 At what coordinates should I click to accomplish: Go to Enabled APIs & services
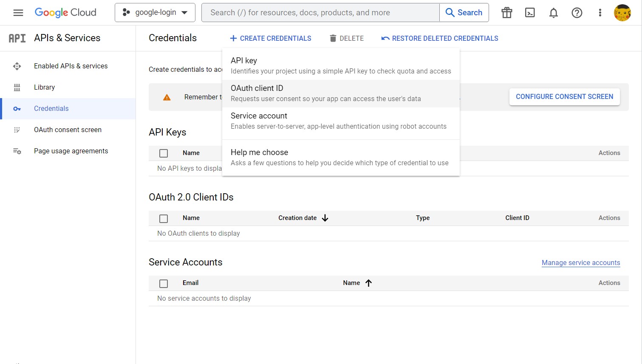point(68,66)
